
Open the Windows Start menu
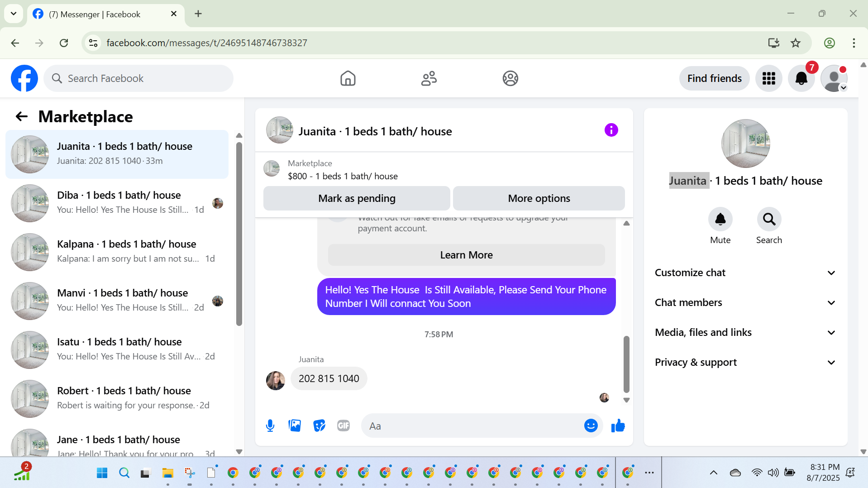[x=102, y=473]
